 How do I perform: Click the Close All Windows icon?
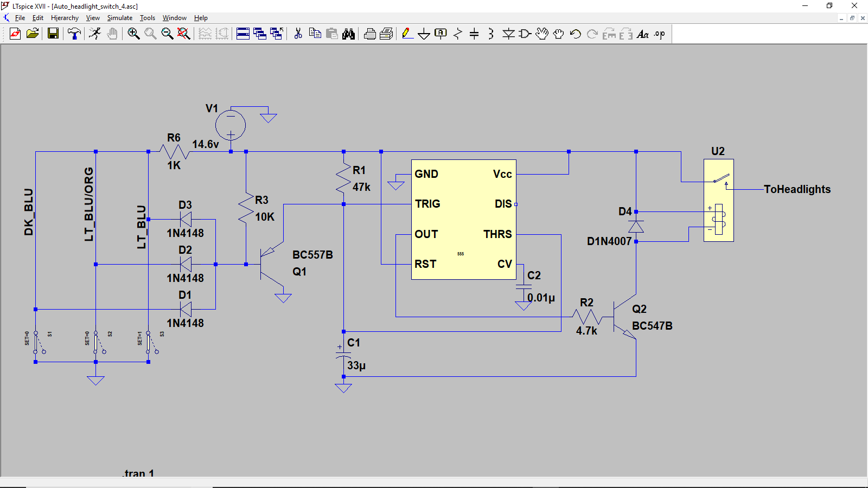[277, 34]
